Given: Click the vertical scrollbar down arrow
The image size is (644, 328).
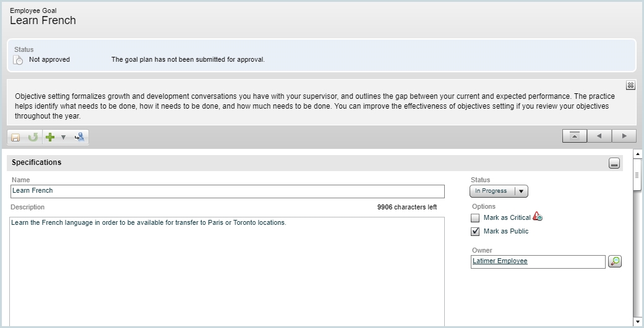Looking at the screenshot, I should [x=638, y=322].
